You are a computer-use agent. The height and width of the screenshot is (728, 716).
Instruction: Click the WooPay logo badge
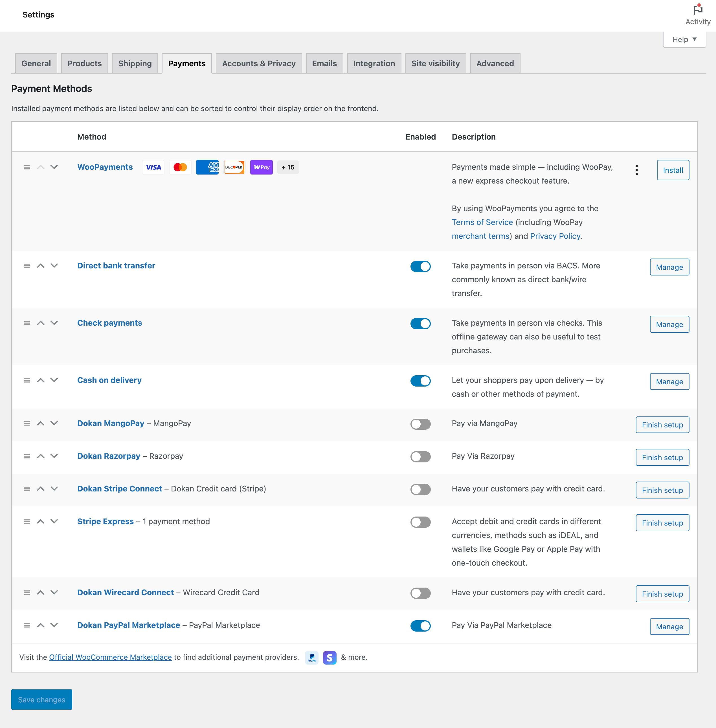[261, 167]
